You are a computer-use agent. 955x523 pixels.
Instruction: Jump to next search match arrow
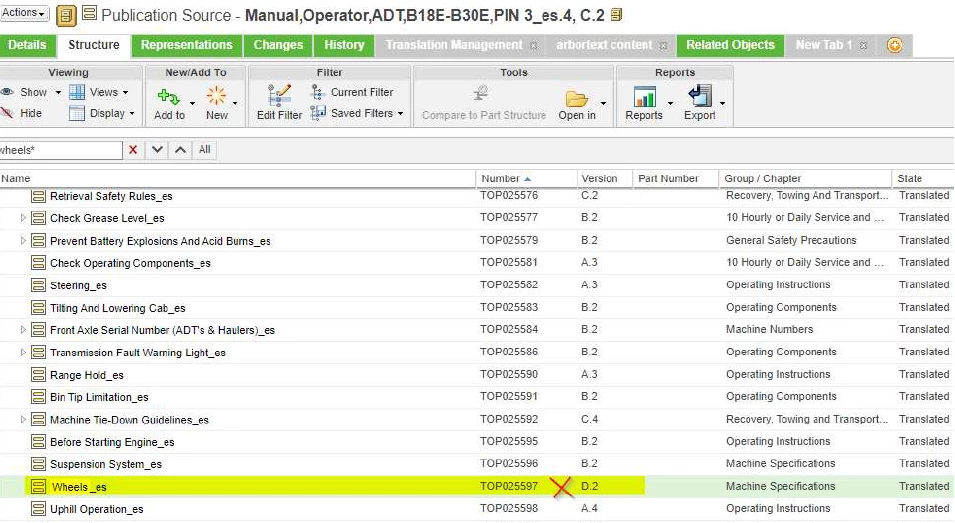click(157, 150)
